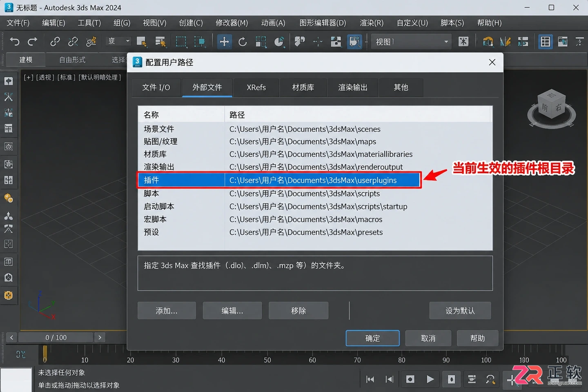Click the 设为默认 button

[460, 311]
